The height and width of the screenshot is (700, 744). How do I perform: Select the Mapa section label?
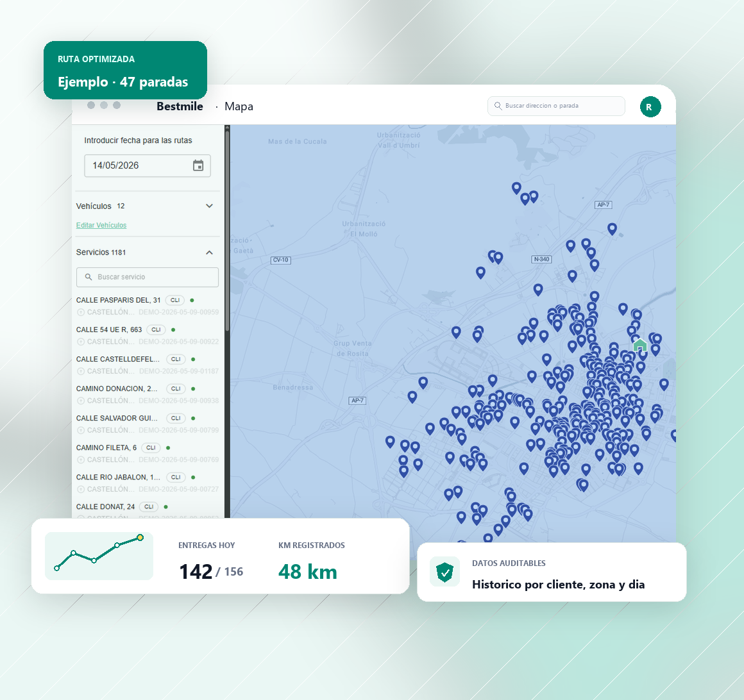click(239, 106)
